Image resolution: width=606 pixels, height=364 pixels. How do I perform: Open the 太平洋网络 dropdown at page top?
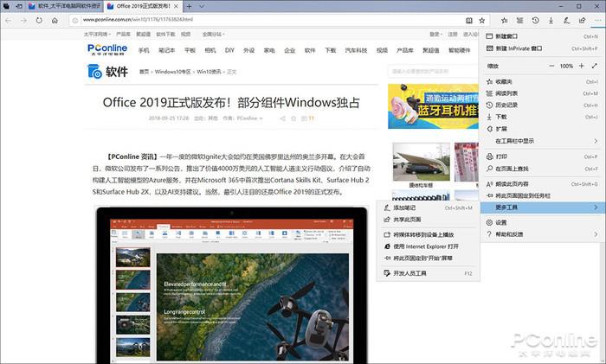(97, 35)
